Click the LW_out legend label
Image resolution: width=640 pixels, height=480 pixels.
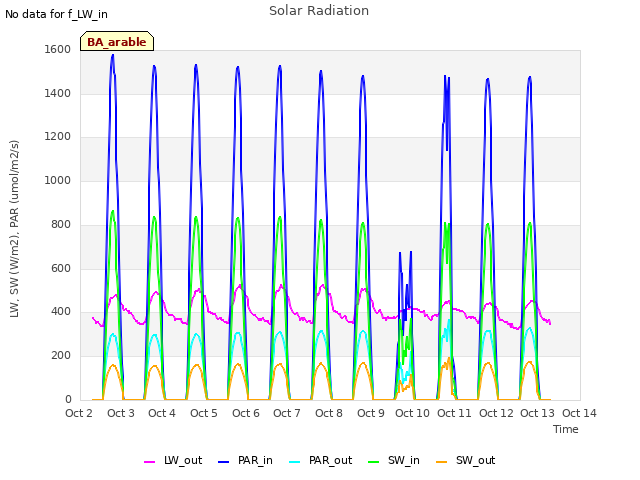[183, 460]
